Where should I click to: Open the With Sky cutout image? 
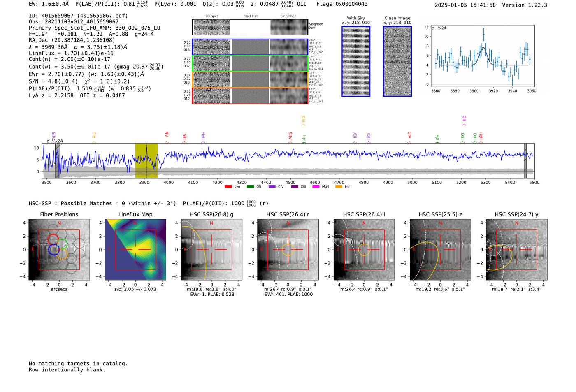pyautogui.click(x=356, y=61)
